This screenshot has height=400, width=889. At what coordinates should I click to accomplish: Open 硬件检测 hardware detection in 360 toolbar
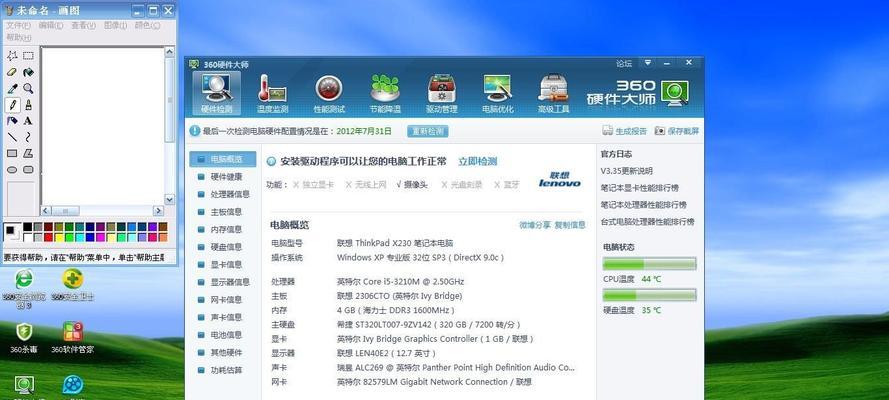point(216,93)
